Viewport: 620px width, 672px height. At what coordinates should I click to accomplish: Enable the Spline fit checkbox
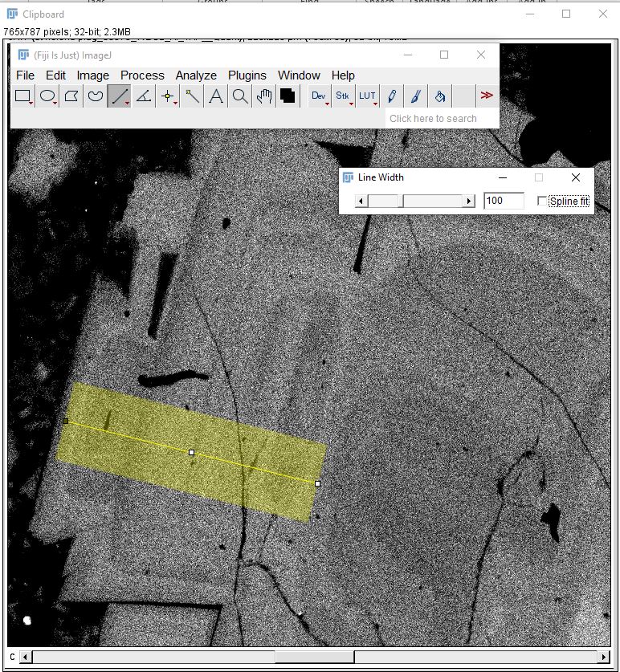tap(542, 201)
